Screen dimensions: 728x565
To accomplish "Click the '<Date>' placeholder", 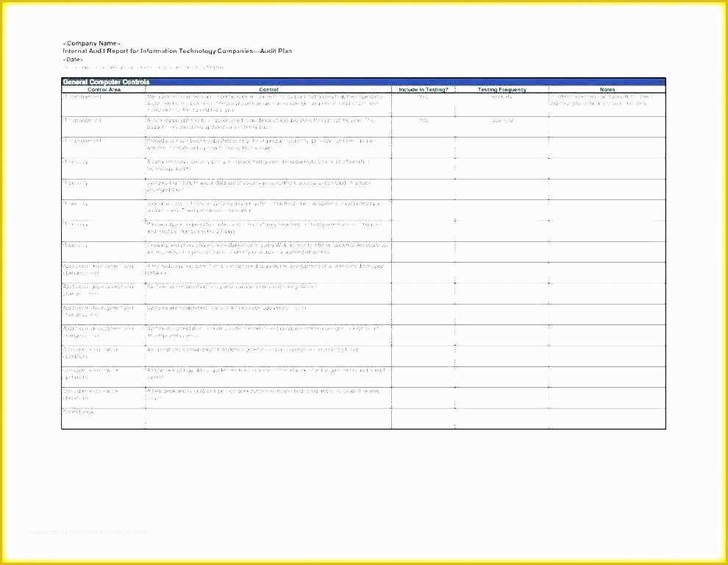I will (73, 60).
